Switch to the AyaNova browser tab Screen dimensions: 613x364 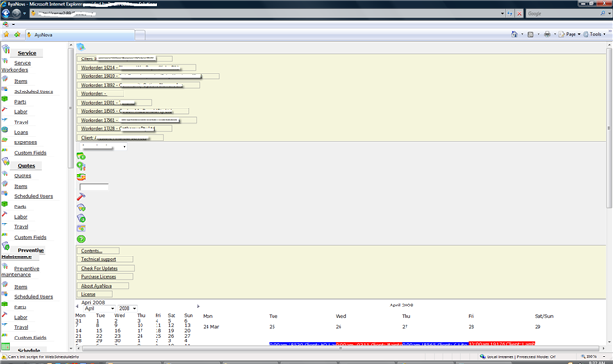[80, 35]
